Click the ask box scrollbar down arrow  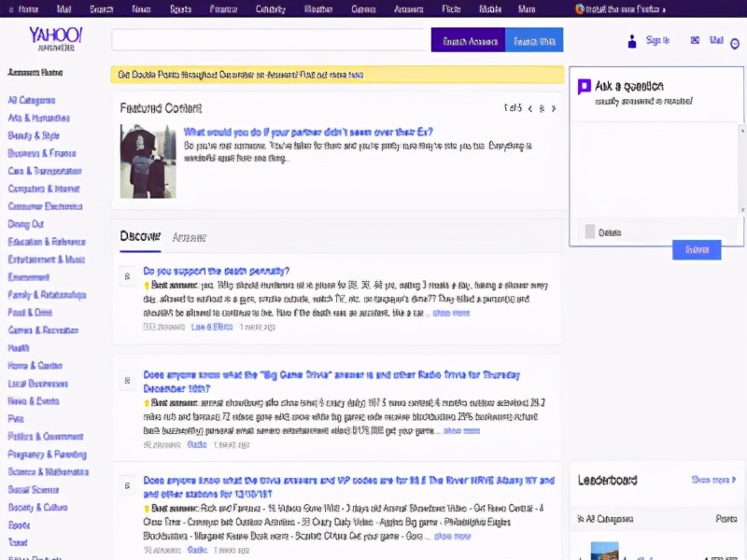741,209
